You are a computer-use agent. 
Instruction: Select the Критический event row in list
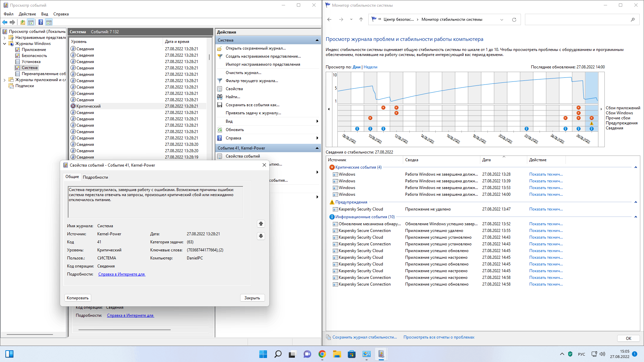coord(138,106)
